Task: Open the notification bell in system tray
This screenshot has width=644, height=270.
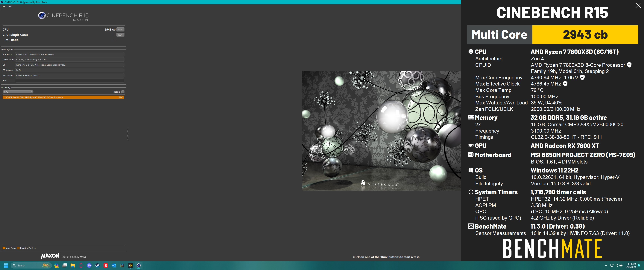Action: [x=639, y=265]
